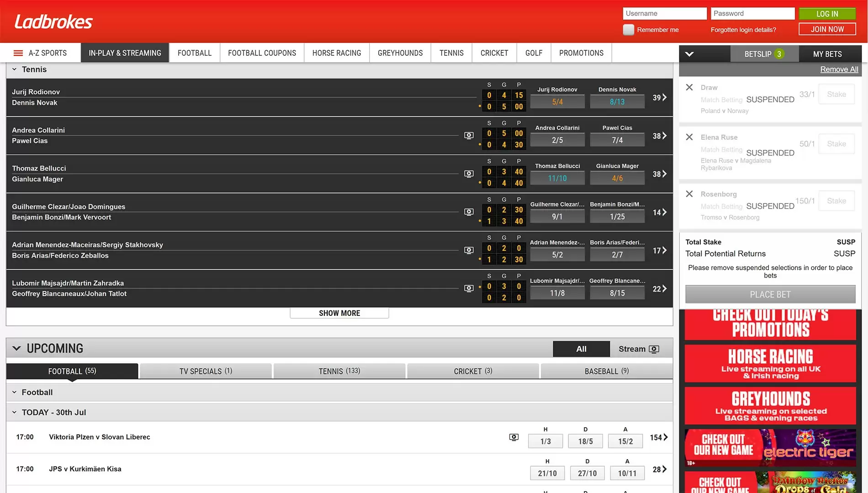Click stream icon for Guilherme Clezar/Joao Domingues match
This screenshot has height=493, width=868.
[469, 212]
